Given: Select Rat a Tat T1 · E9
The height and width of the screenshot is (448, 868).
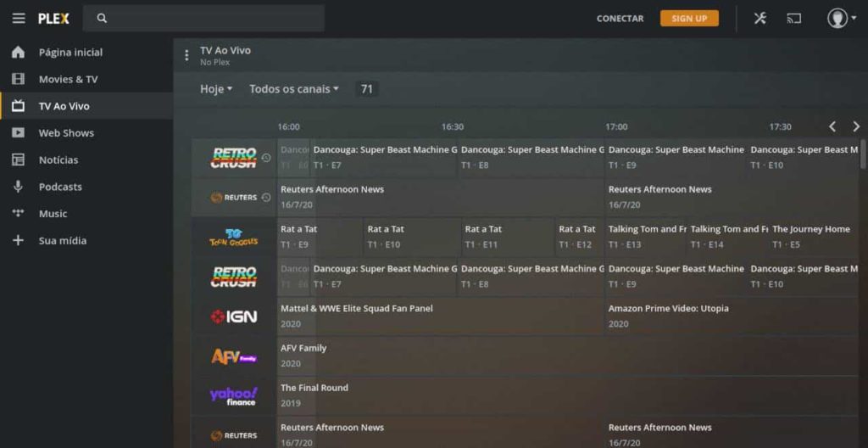Looking at the screenshot, I should pyautogui.click(x=320, y=238).
